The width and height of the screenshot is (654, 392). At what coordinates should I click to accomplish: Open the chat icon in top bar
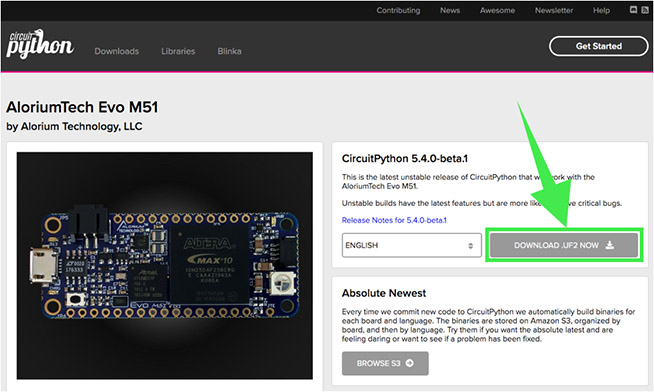(x=633, y=10)
